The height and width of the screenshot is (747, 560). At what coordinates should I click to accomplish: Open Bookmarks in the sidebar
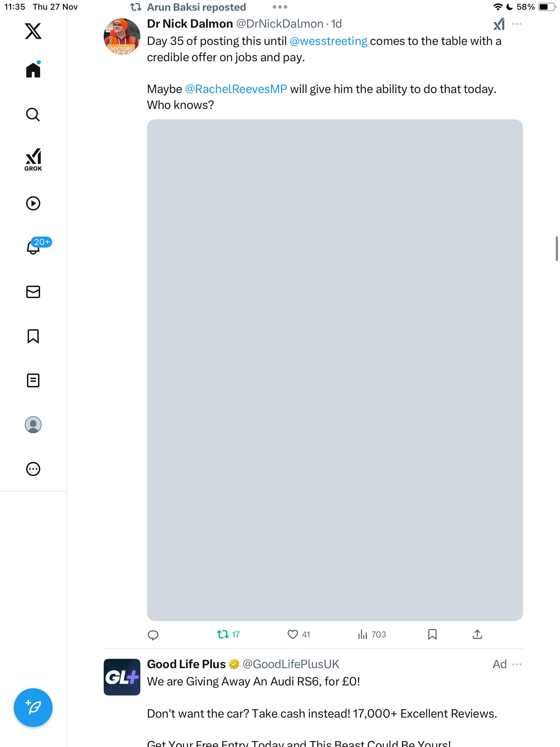click(33, 336)
